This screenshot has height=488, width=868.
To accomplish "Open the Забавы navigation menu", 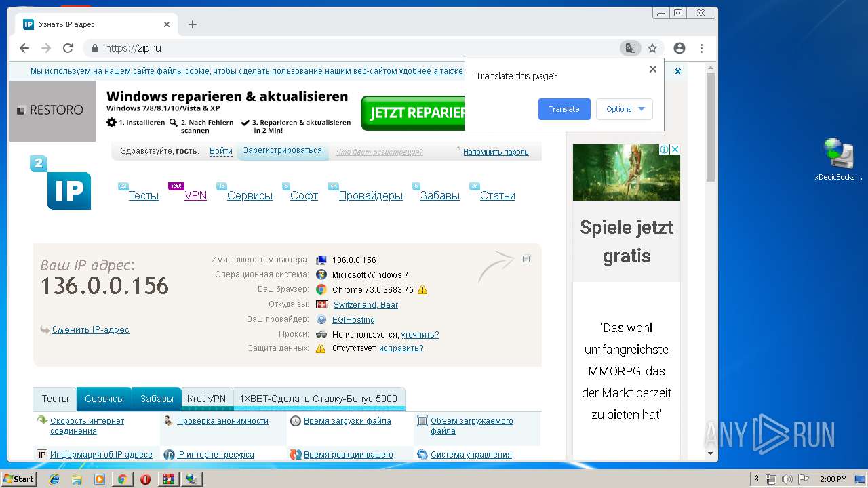I will (x=440, y=195).
